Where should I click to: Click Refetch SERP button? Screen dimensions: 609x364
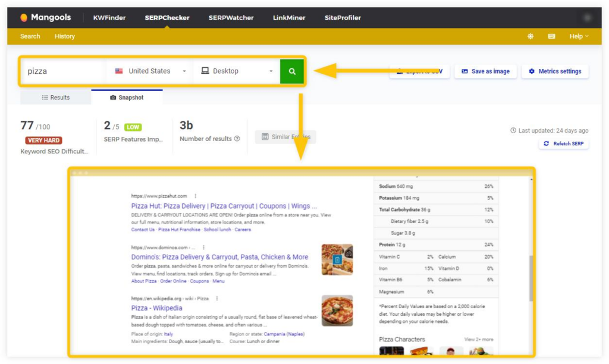(x=564, y=143)
